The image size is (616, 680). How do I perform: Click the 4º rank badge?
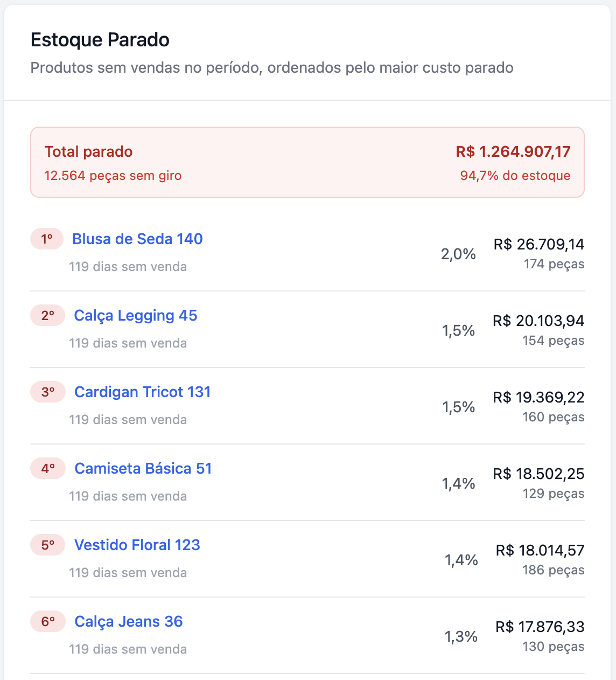point(48,468)
